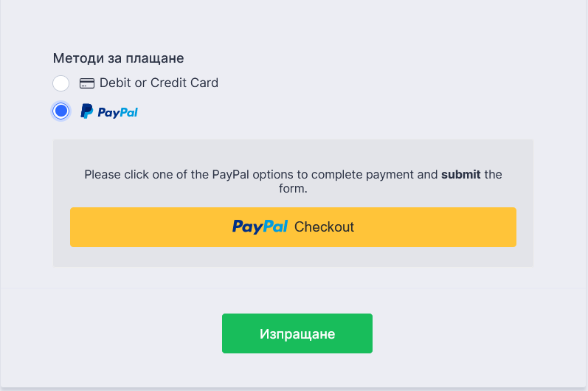Click the PayPal 'P' logo beside the radio

click(x=87, y=111)
